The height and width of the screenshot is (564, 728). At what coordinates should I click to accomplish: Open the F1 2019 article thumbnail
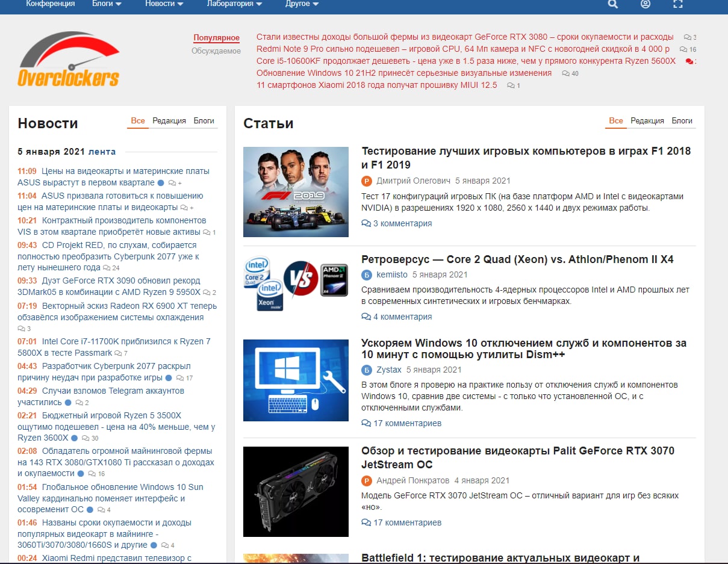(x=296, y=192)
